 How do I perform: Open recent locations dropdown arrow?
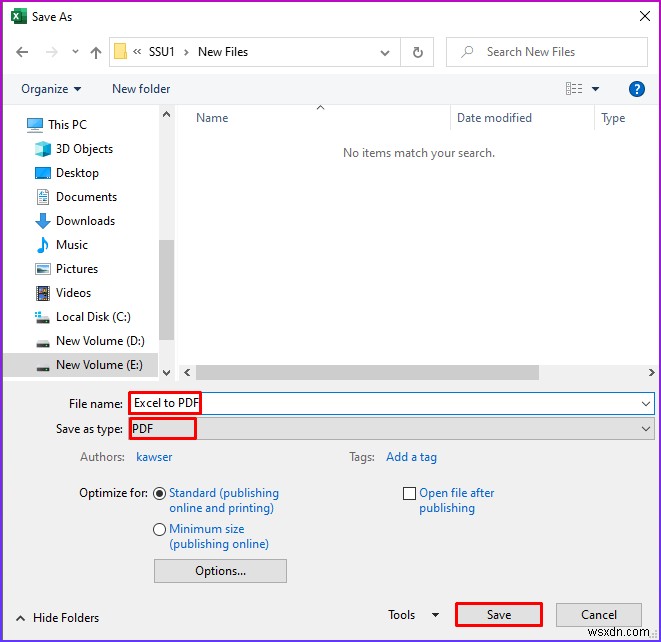tap(75, 52)
